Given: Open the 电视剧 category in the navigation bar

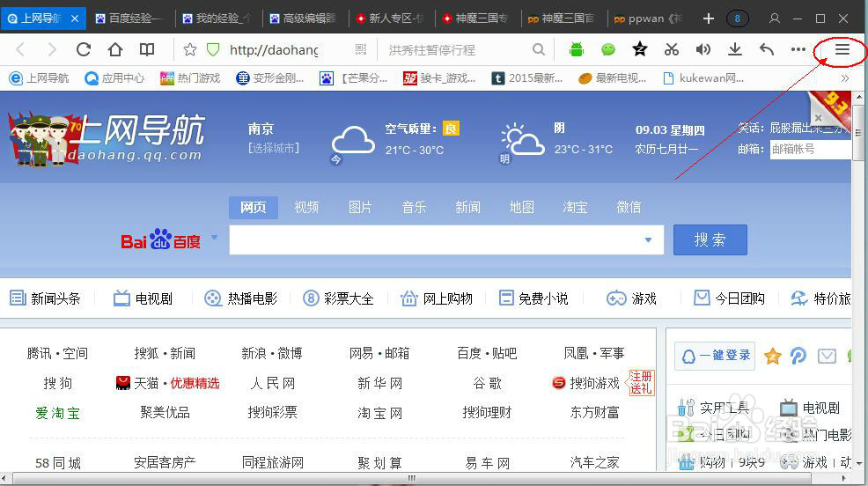Looking at the screenshot, I should pos(143,298).
